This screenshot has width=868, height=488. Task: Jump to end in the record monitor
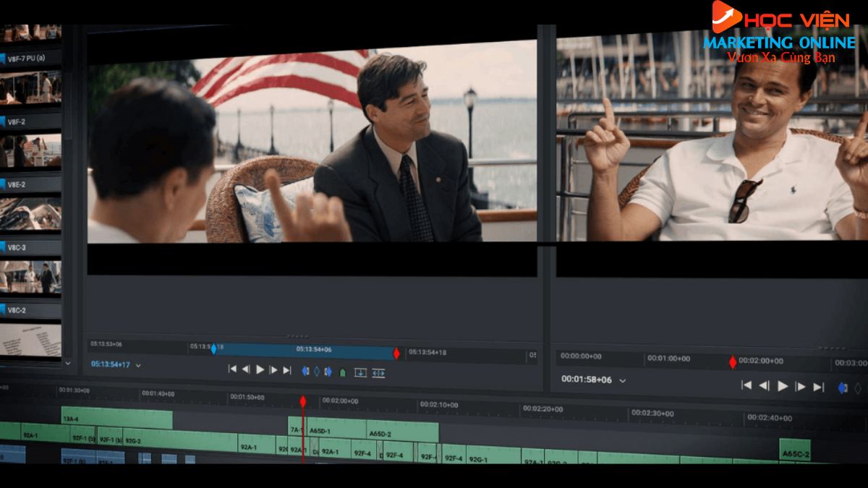(818, 387)
